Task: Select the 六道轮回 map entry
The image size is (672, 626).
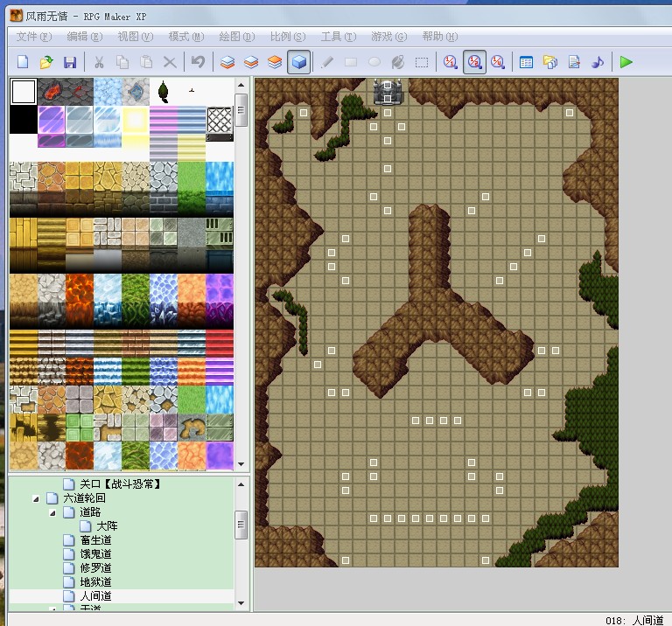Action: [84, 498]
